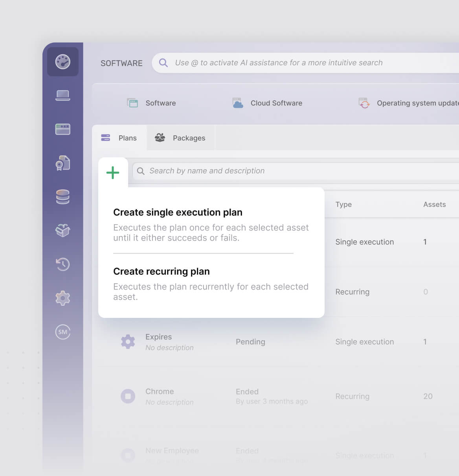Screen dimensions: 459x476
Task: Select the history clock icon in the sidebar
Action: 62,264
